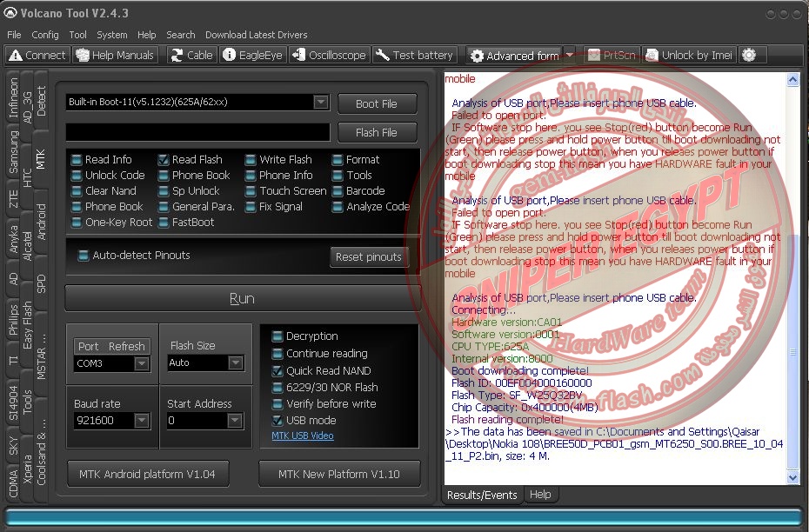This screenshot has width=809, height=532.
Task: Open the boot selection dropdown
Action: [321, 102]
